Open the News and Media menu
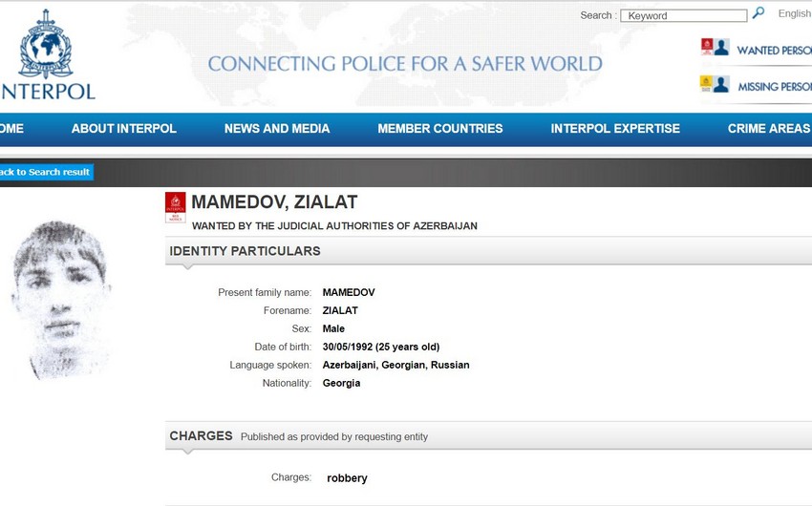The height and width of the screenshot is (506, 812). (x=277, y=128)
